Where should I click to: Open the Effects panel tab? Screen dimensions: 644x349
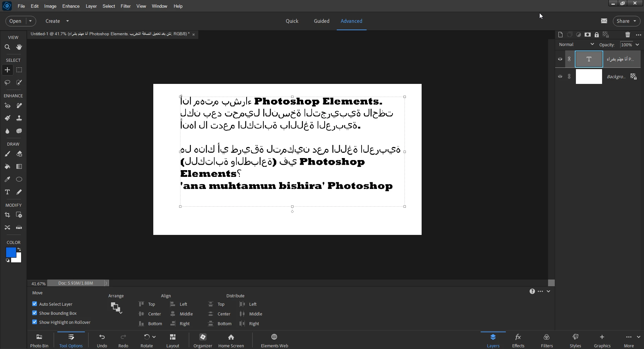pyautogui.click(x=518, y=340)
